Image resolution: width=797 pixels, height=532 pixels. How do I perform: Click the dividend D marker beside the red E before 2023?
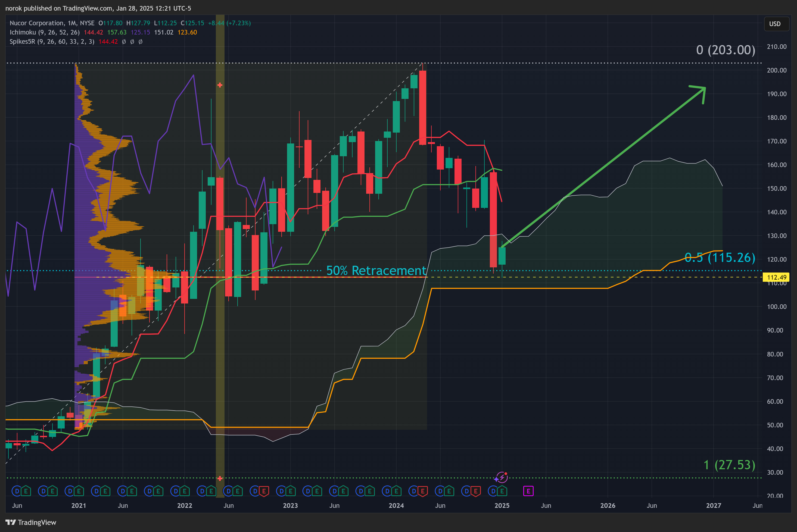click(255, 491)
